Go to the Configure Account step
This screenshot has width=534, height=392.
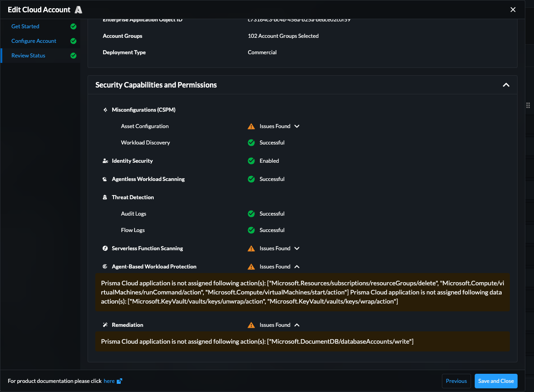click(x=34, y=41)
